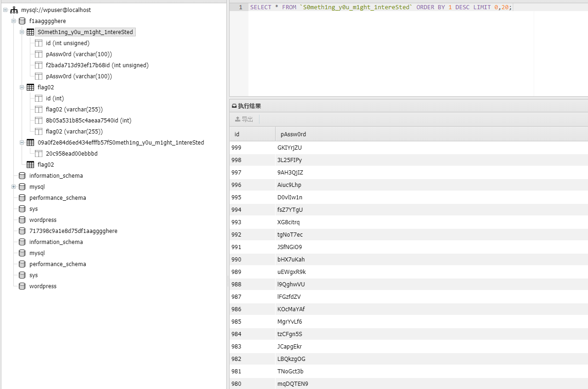
Task: Select column f2bada713d93ef17b68id (int unsigned)
Action: tap(97, 65)
